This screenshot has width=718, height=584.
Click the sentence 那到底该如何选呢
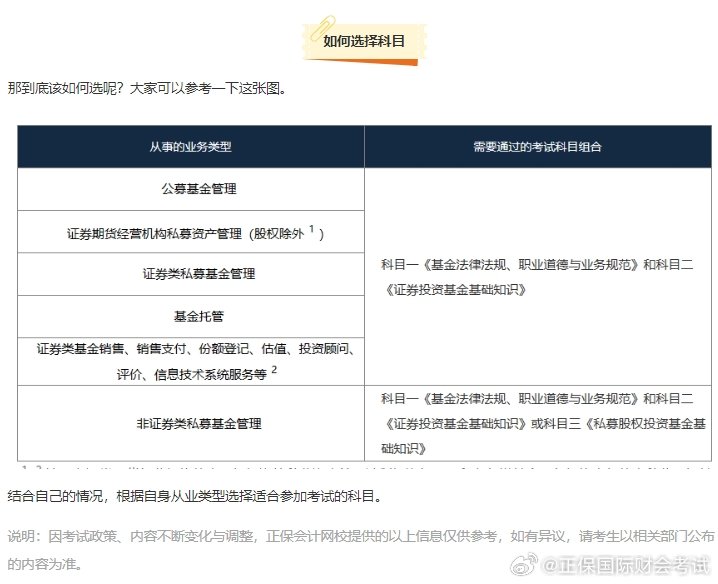click(147, 88)
